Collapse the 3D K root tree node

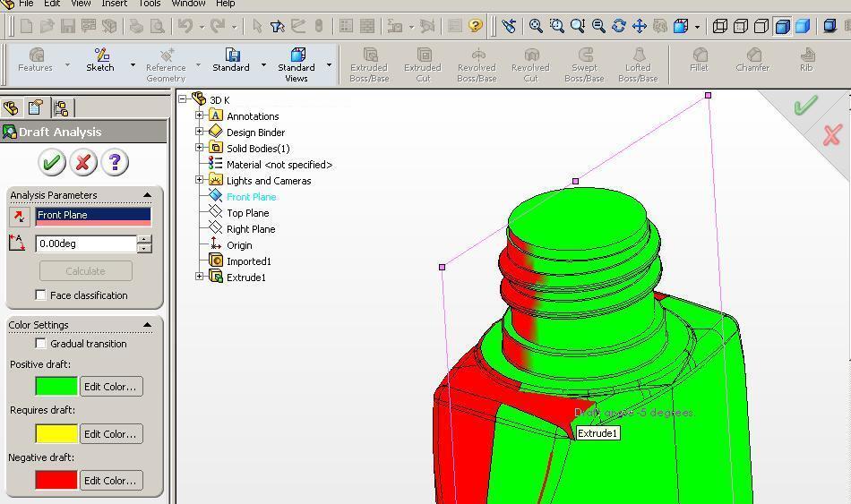click(183, 99)
